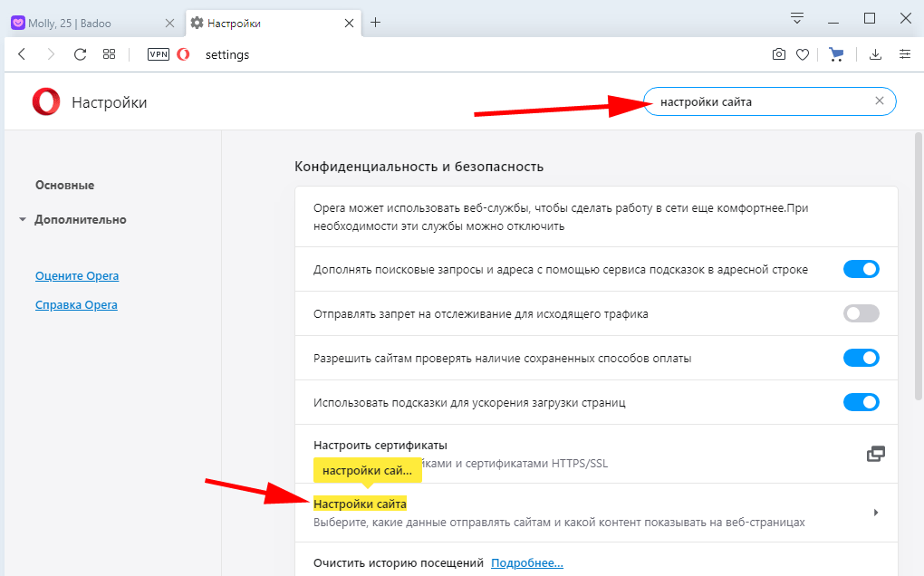Viewport: 924px width, 576px height.
Task: Enable the Do Not Track request toggle
Action: coord(861,313)
